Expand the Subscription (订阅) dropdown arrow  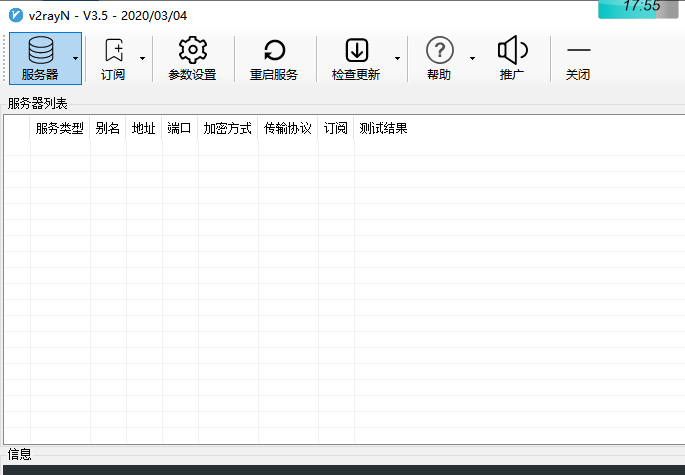pos(142,59)
